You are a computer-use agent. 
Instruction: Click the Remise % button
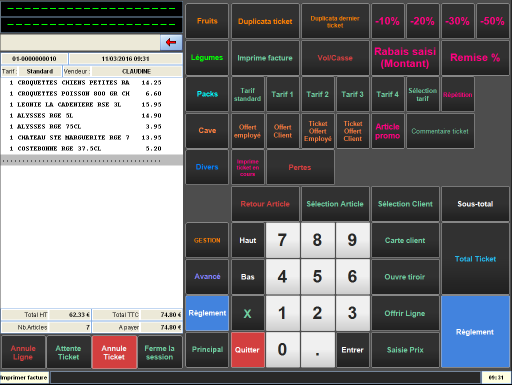point(475,58)
